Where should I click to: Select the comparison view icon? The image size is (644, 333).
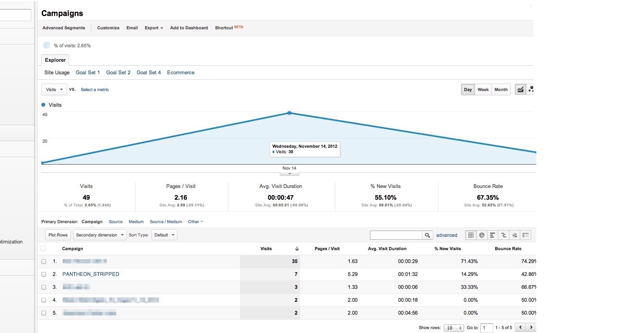pos(503,235)
